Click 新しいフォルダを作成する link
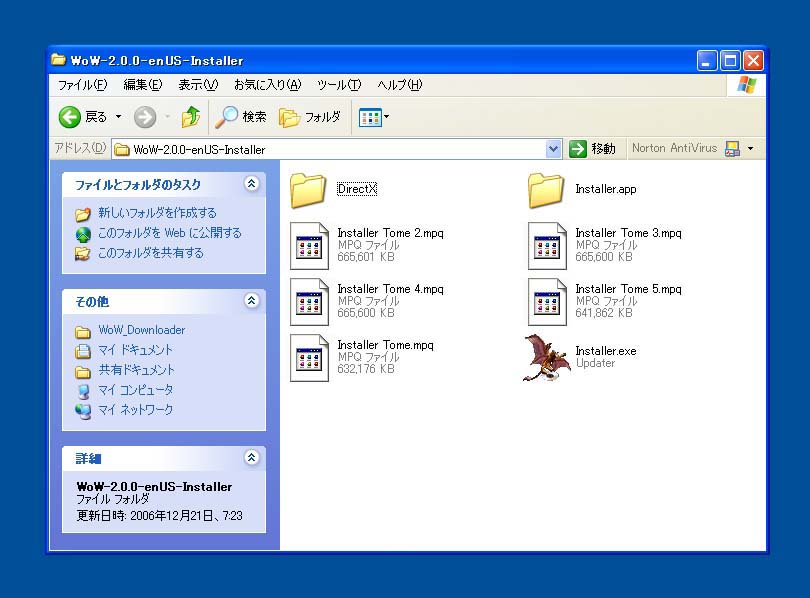The height and width of the screenshot is (598, 810). pos(157,213)
